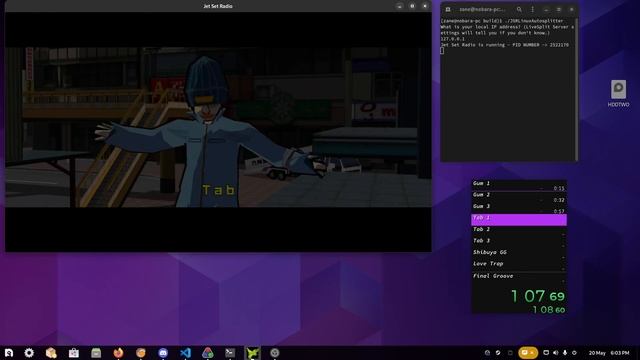
Task: Expand the hidden tray icons arrow
Action: tap(574, 353)
